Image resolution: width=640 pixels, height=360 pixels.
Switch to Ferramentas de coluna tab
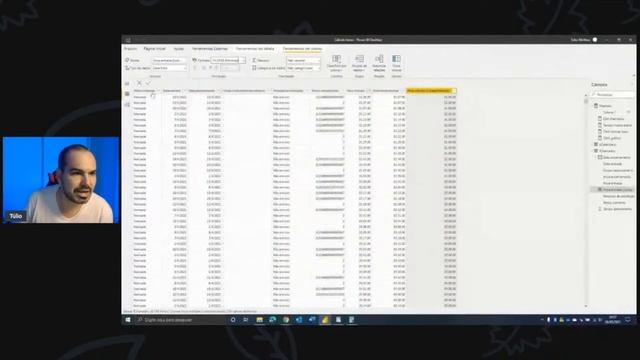pyautogui.click(x=302, y=49)
